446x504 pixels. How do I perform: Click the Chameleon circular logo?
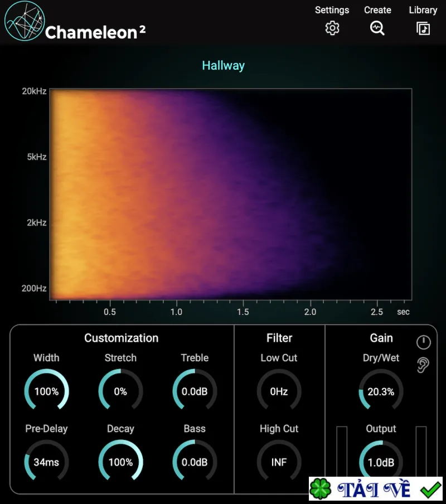tap(25, 21)
